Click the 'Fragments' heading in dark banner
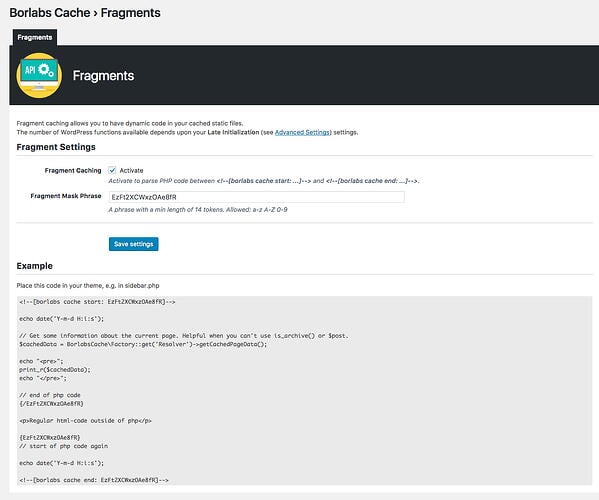 [x=104, y=76]
